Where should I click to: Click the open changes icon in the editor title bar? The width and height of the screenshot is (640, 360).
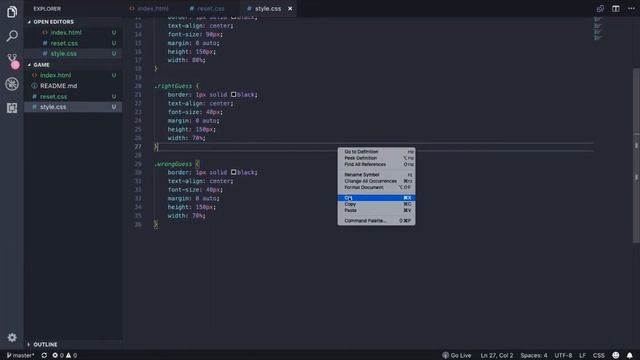tap(600, 9)
